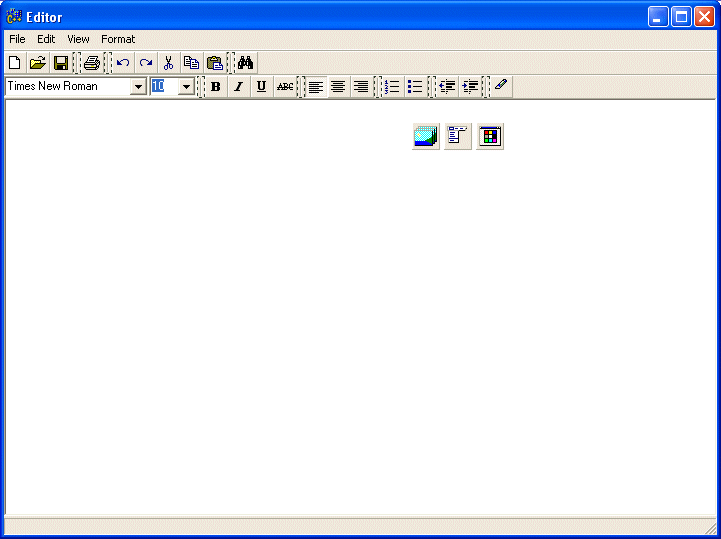The width and height of the screenshot is (721, 539).
Task: Open a file with the folder icon
Action: click(x=38, y=63)
